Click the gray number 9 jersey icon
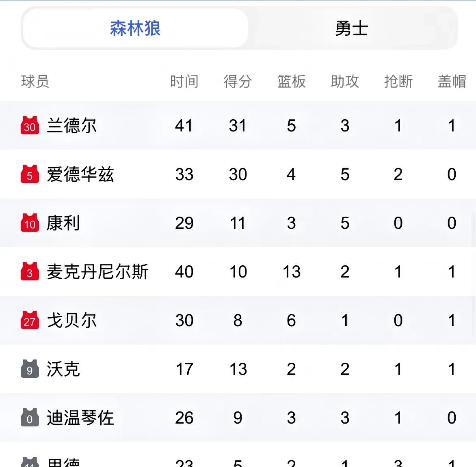476x467 pixels. 30,369
